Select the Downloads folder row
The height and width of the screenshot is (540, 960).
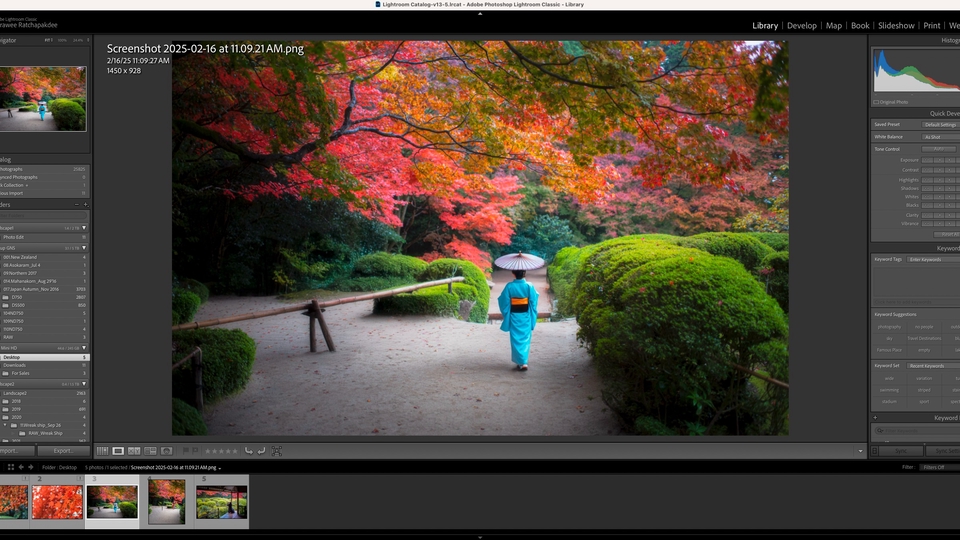[x=44, y=365]
